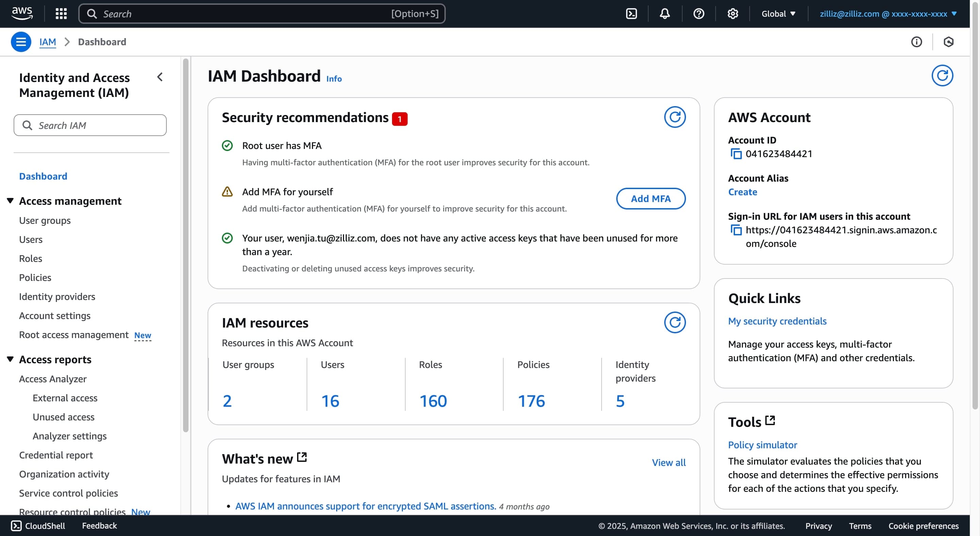Copy the sign-in URL

coord(736,230)
